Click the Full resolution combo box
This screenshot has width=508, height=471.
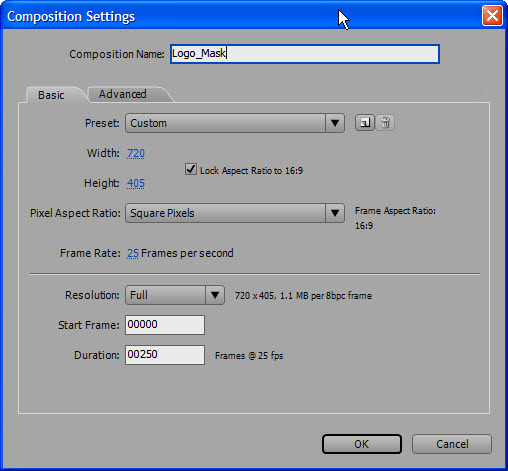pos(175,295)
